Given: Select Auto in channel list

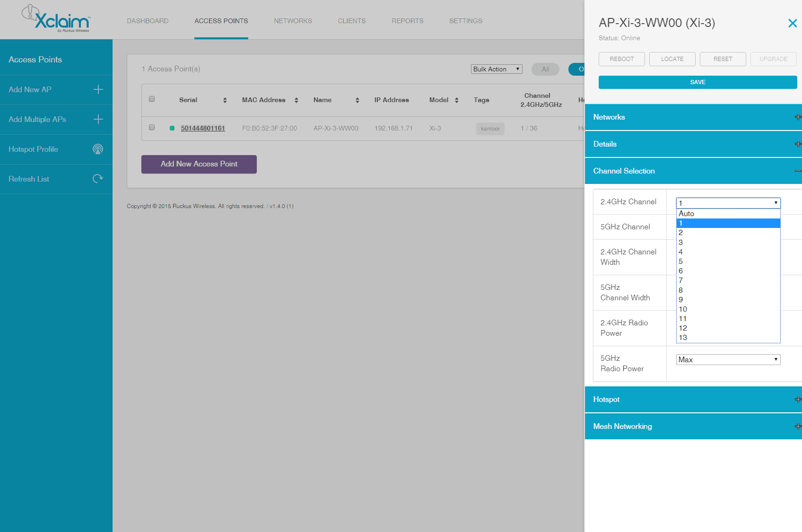Looking at the screenshot, I should pyautogui.click(x=728, y=214).
